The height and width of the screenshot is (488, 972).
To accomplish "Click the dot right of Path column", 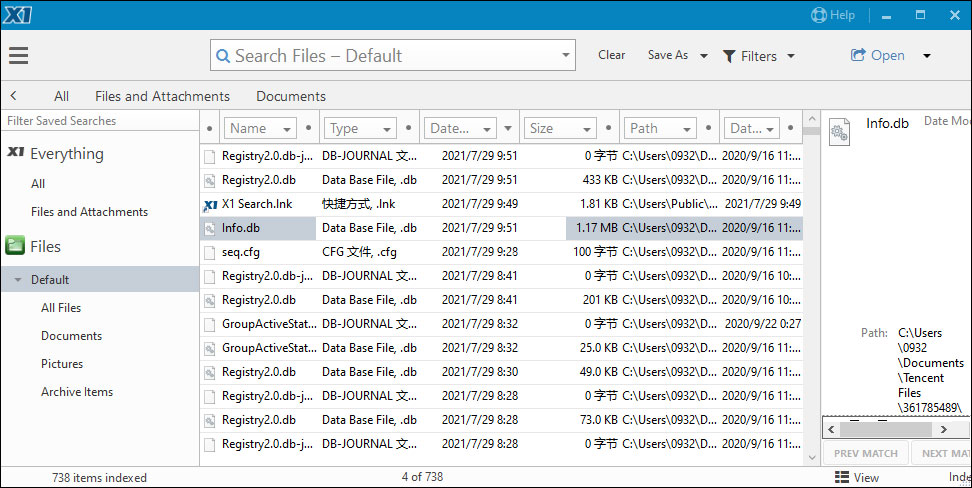I will coord(709,128).
